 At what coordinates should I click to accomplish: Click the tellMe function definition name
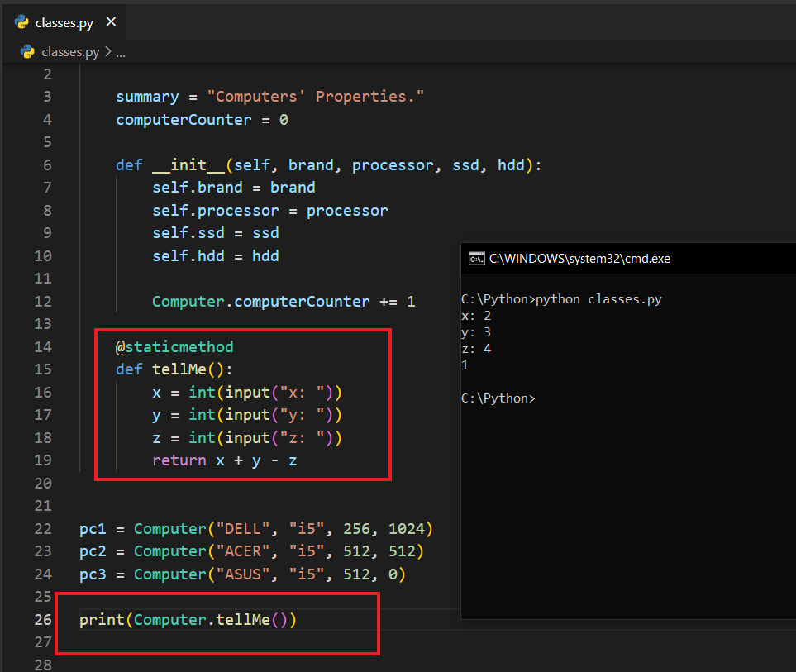177,369
